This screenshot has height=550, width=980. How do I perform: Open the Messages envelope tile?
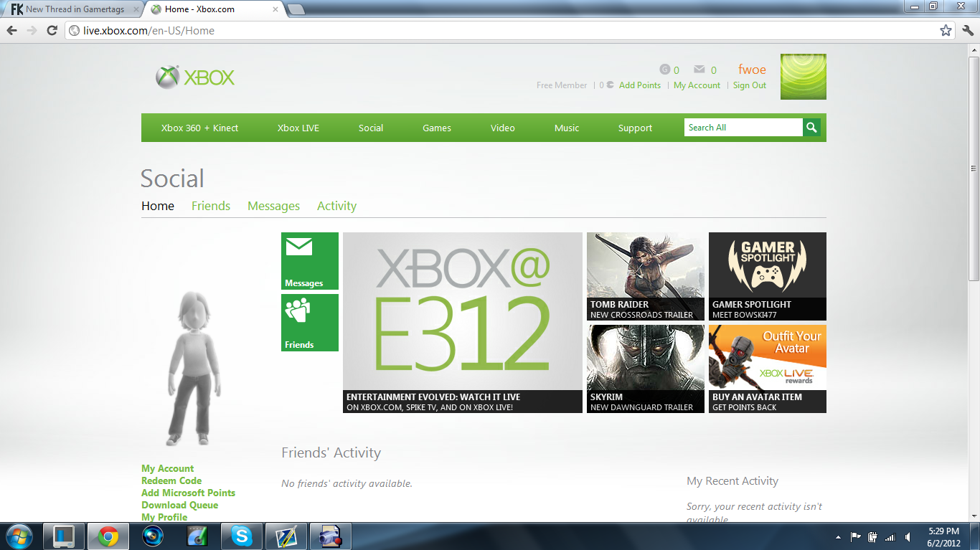(x=310, y=261)
